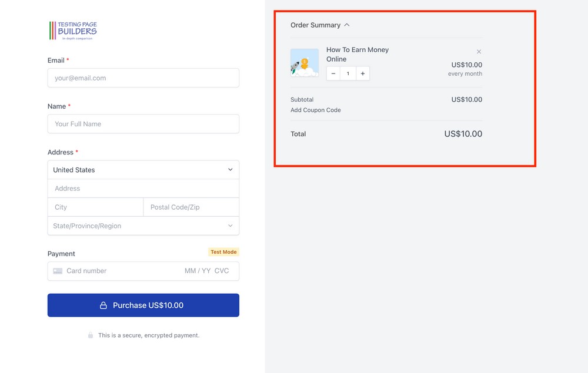Click the Purchase US$10.00 button

tap(143, 305)
